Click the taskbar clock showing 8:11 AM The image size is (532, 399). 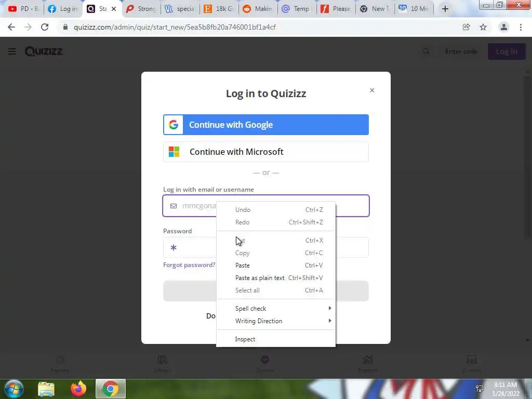click(506, 389)
